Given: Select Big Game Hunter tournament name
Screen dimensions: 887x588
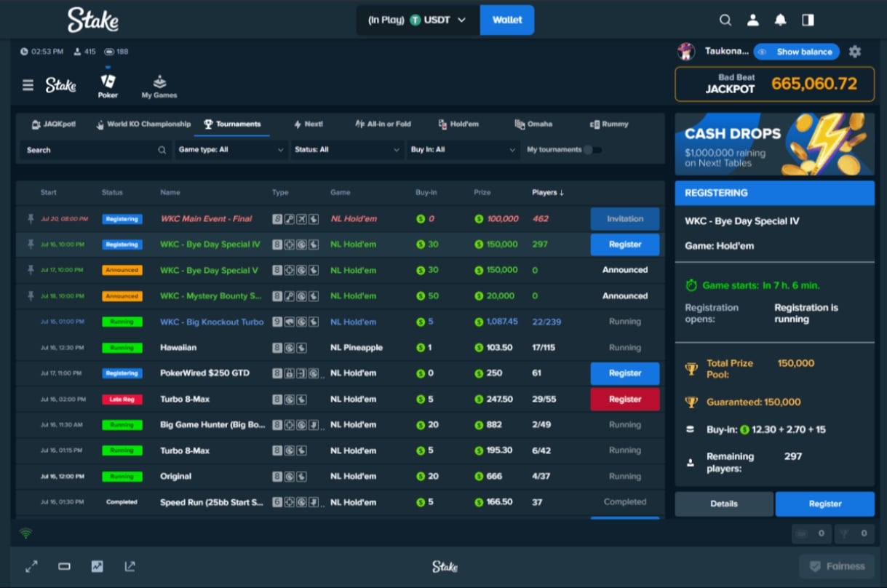Looking at the screenshot, I should click(212, 425).
